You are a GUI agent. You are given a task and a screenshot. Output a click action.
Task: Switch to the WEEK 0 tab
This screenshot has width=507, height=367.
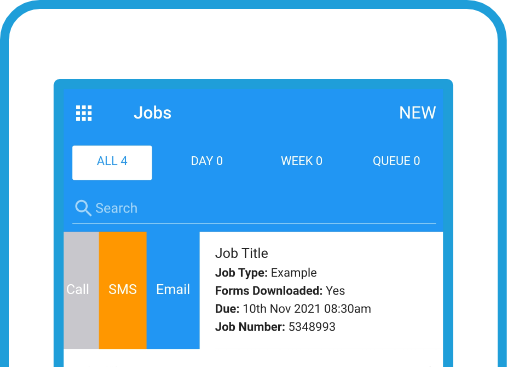click(301, 161)
